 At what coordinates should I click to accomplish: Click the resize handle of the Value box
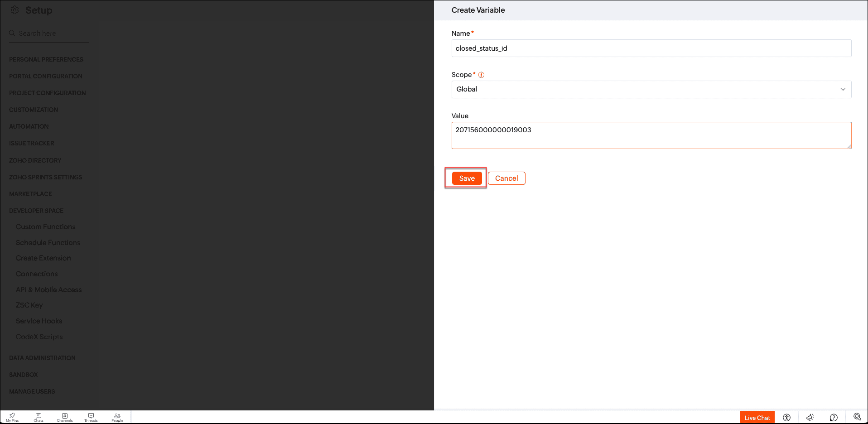pos(849,146)
